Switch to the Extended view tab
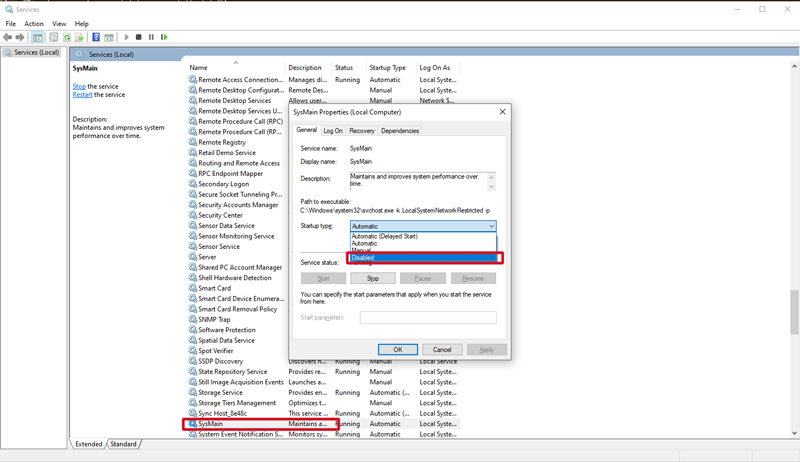Image resolution: width=800 pixels, height=462 pixels. click(89, 444)
